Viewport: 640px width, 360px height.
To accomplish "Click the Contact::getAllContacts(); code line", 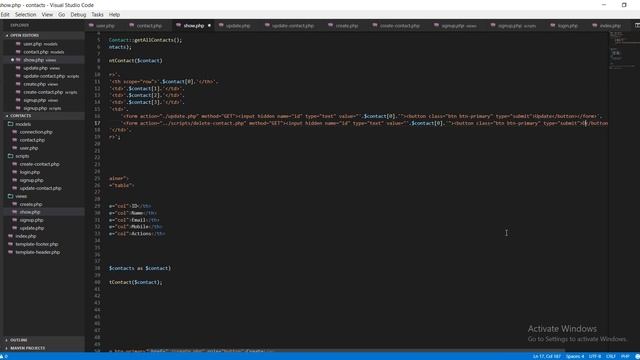I will click(x=145, y=40).
